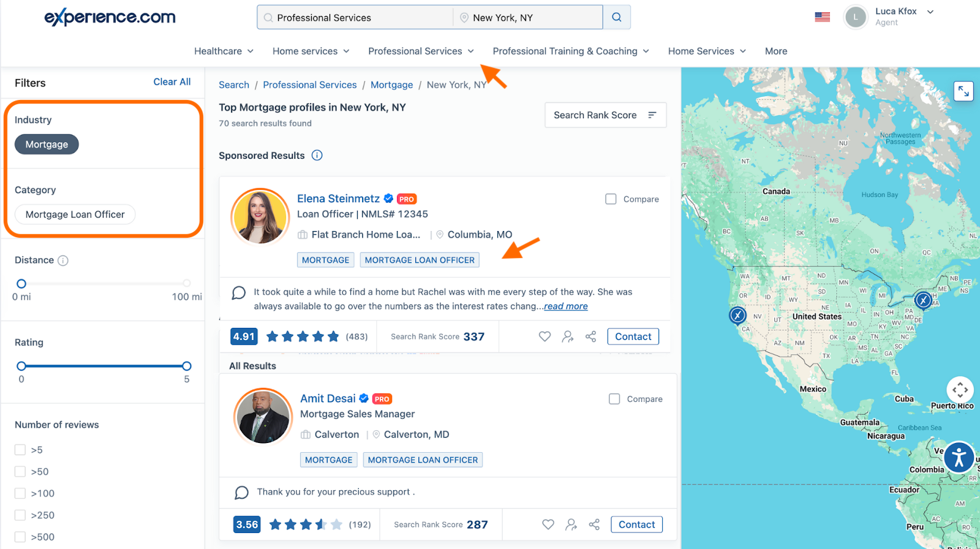
Task: Click the Distance info icon
Action: (63, 260)
